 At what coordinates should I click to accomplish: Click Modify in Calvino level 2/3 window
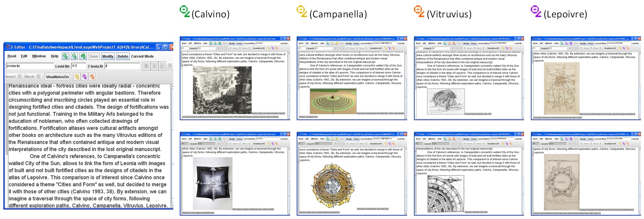[232, 43]
